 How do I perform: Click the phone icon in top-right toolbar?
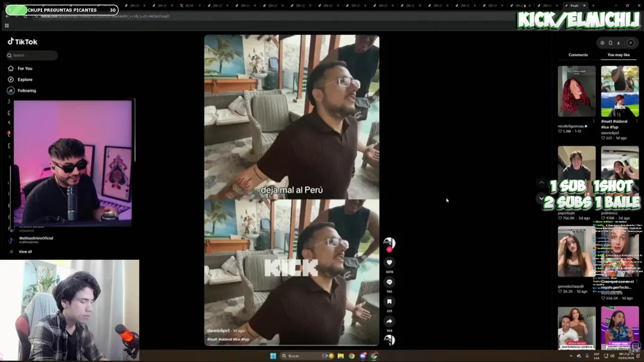pos(610,43)
